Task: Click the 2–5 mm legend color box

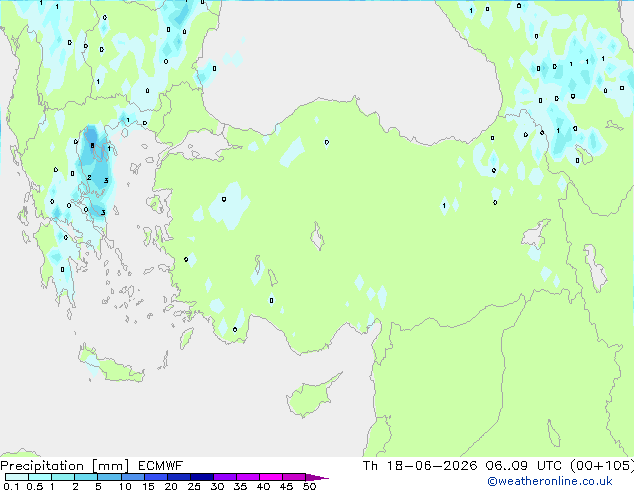Action: 86,477
